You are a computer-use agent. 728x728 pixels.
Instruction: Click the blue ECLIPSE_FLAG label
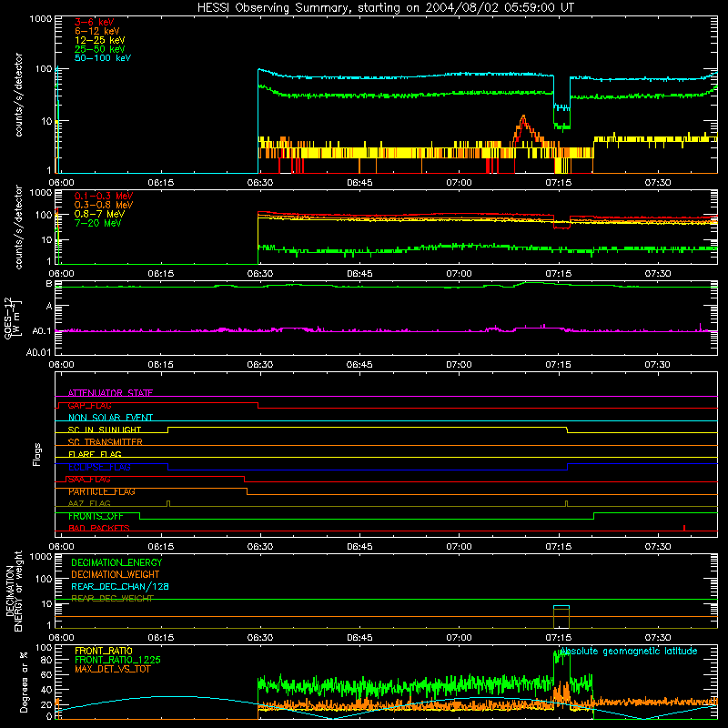pos(99,467)
